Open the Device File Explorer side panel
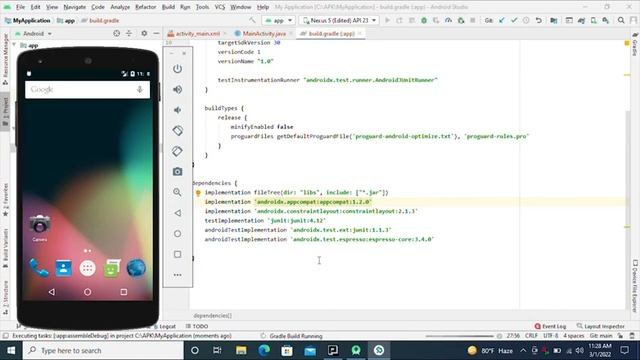Viewport: 640px width, 360px height. point(635,286)
